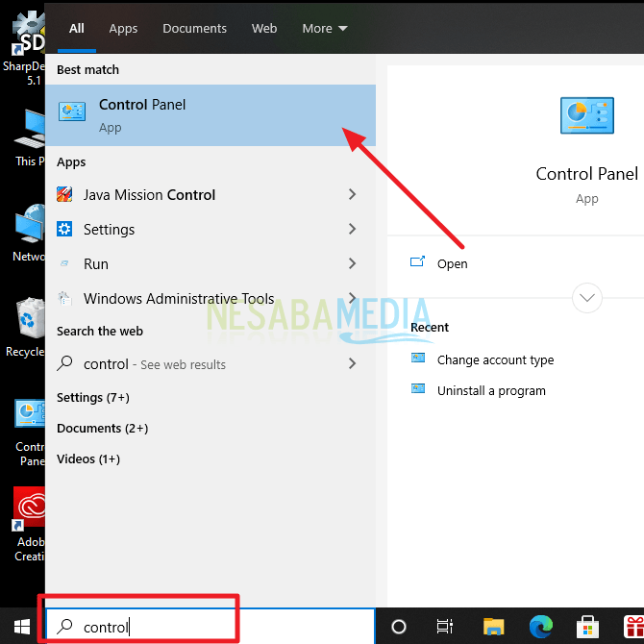Expand Windows Administrative Tools result arrow
Image resolution: width=644 pixels, height=644 pixels.
[x=352, y=297]
